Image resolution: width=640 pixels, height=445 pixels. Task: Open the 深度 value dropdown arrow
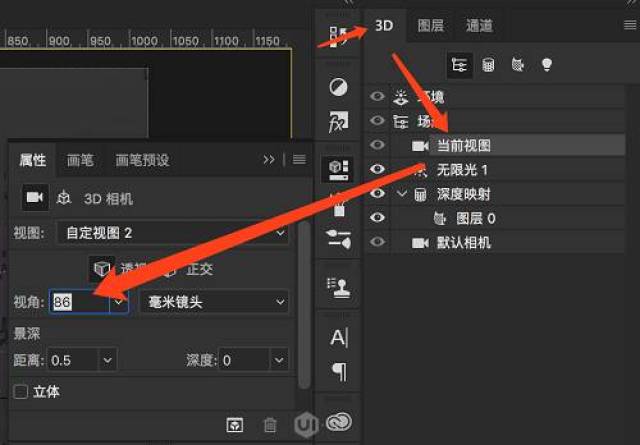click(x=279, y=360)
